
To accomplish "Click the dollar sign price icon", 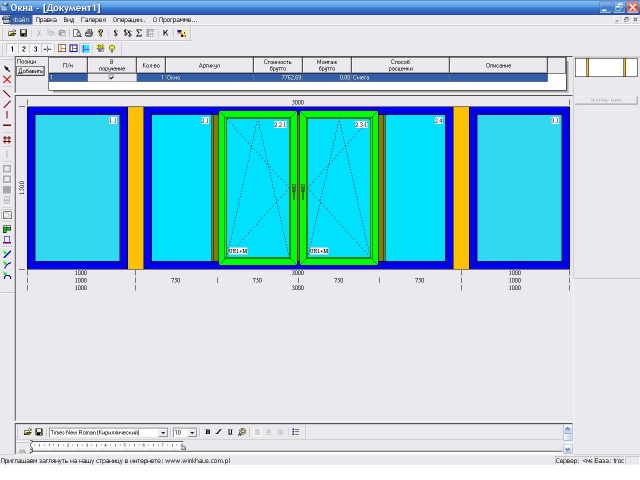I will pyautogui.click(x=115, y=33).
